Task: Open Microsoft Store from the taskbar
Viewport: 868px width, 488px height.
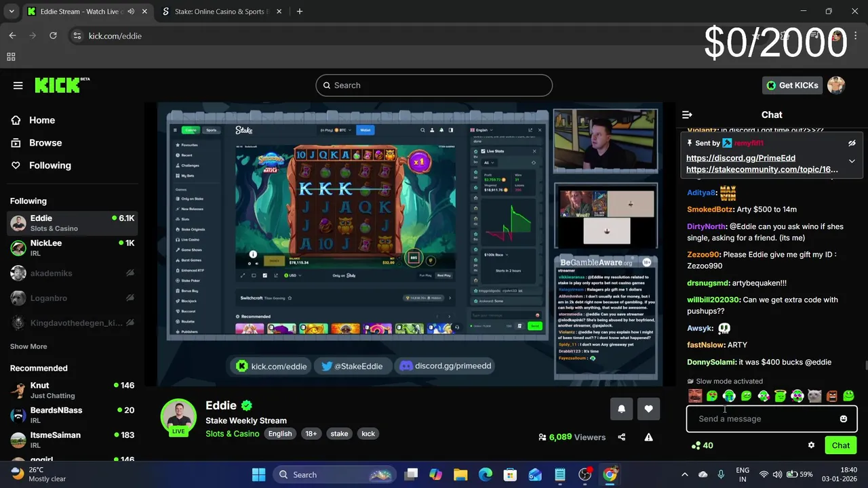Action: tap(510, 474)
